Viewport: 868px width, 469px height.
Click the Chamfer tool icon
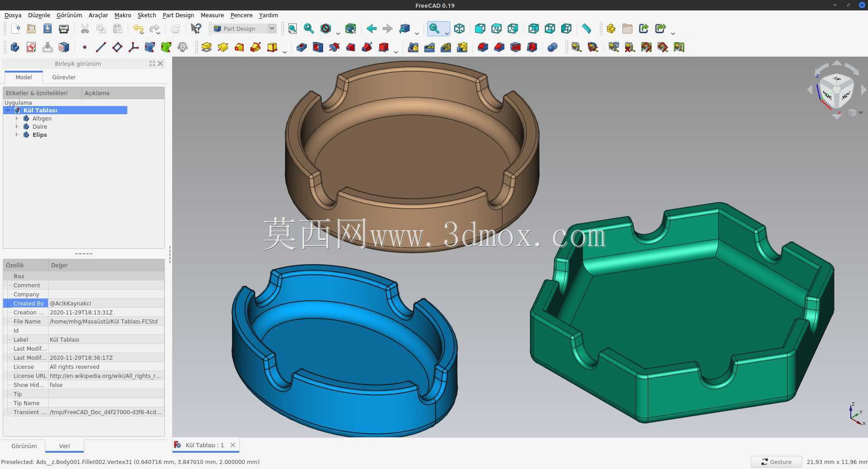pos(499,47)
